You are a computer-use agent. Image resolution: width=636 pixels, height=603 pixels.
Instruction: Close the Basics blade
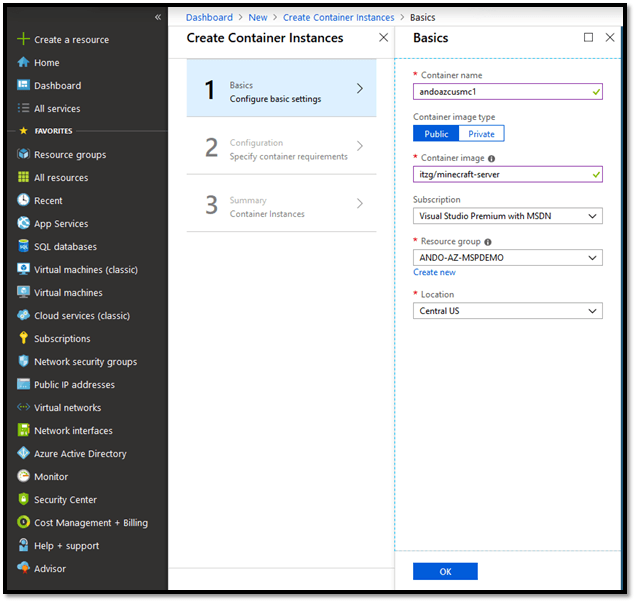[x=610, y=37]
